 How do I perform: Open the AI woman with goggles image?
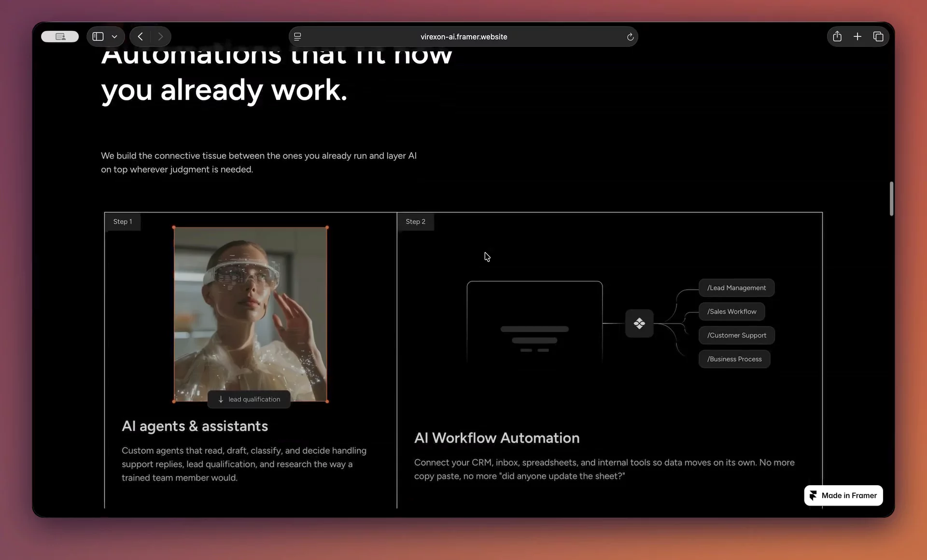coord(251,314)
